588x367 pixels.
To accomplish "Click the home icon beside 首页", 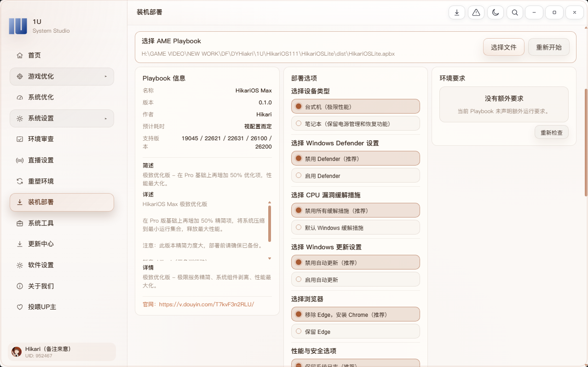I will tap(20, 56).
